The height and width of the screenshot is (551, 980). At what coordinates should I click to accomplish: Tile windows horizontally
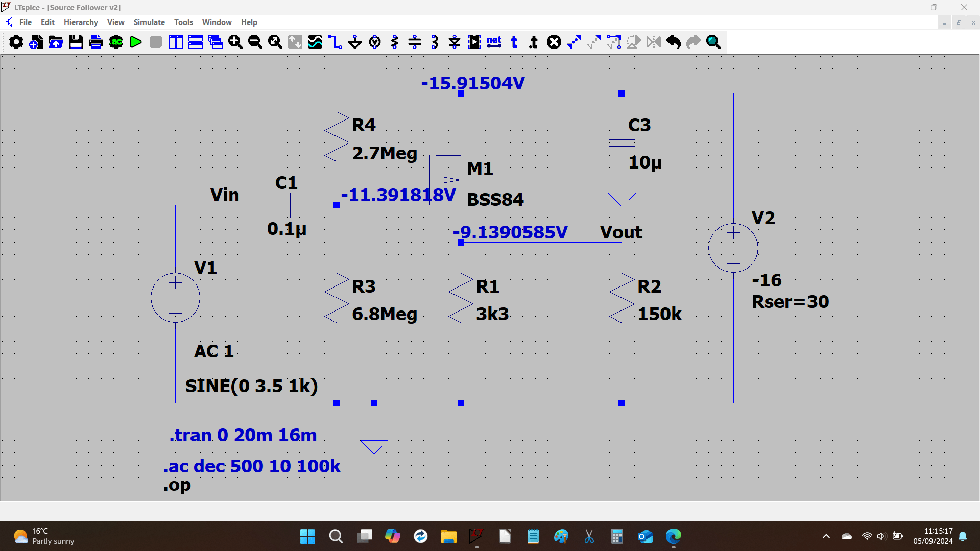196,42
